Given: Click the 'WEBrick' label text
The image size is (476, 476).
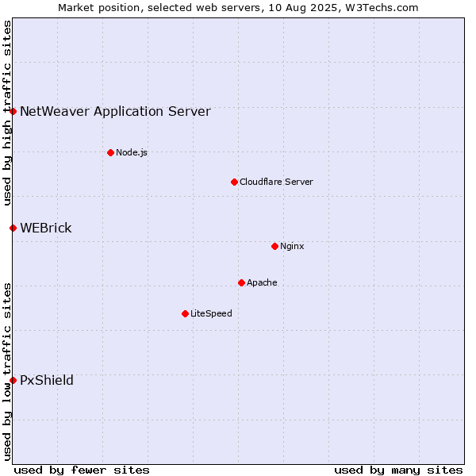Looking at the screenshot, I should 46,228.
